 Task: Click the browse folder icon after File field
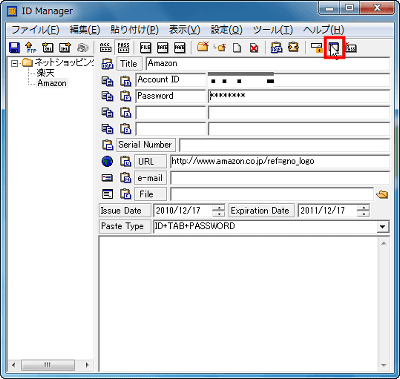click(x=382, y=194)
